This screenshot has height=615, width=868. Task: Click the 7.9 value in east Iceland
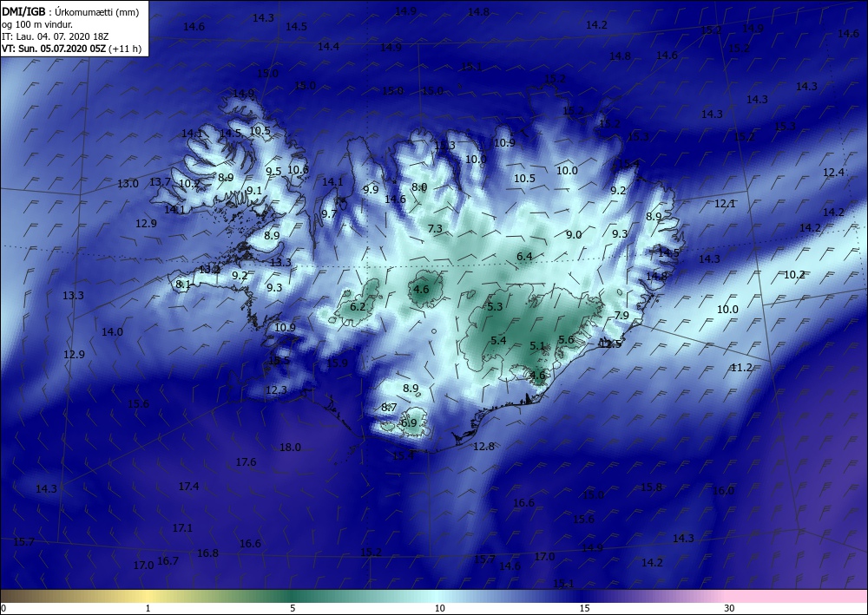tap(621, 315)
